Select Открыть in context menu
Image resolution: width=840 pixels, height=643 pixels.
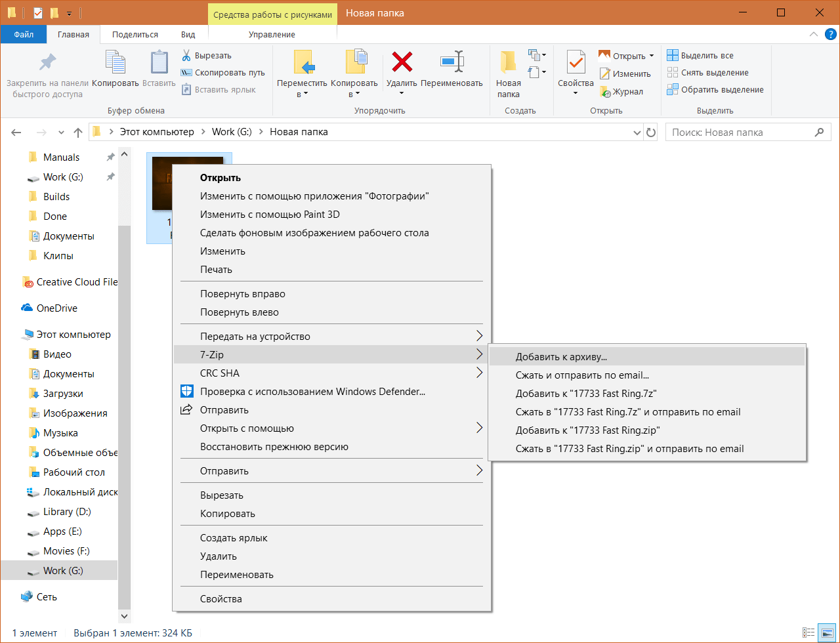pyautogui.click(x=332, y=178)
